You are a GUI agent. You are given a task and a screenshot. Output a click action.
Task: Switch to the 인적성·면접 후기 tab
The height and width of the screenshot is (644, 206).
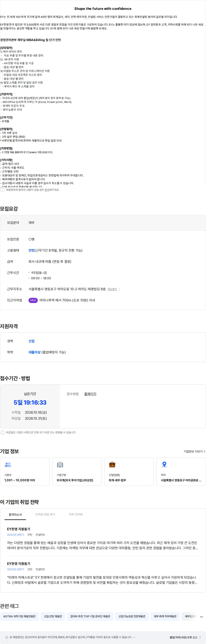45,514
